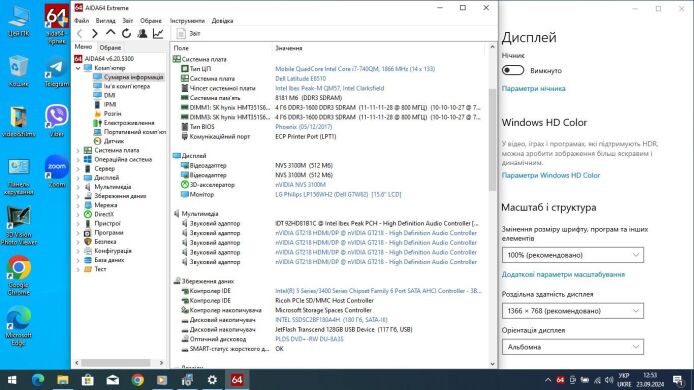The image size is (694, 390).
Task: Click the Звіт report button in toolbar
Action: pos(189,33)
